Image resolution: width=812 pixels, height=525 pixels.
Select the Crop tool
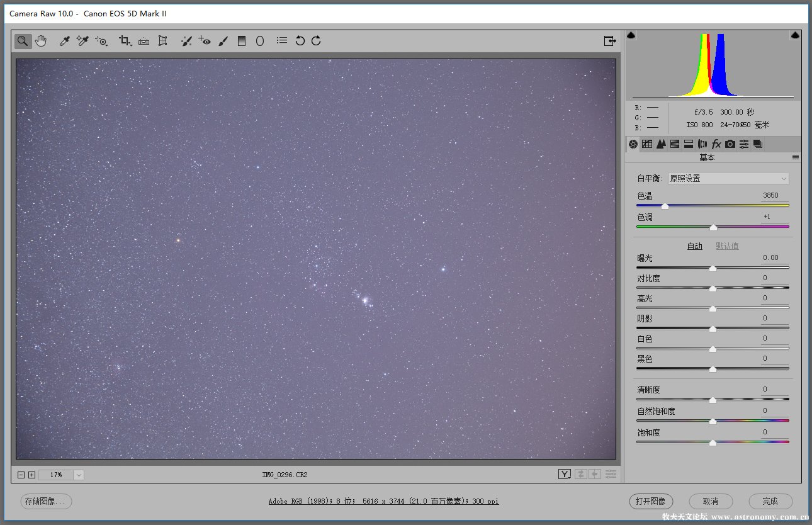tap(125, 41)
